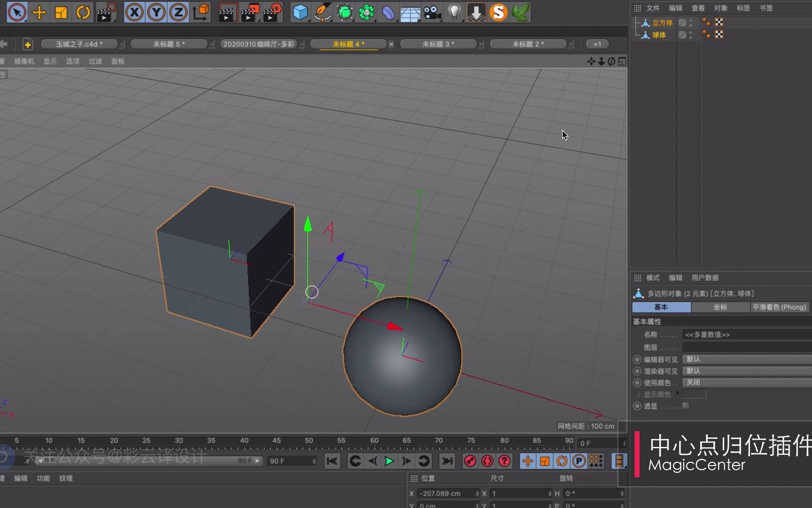Add a camera object
The height and width of the screenshot is (508, 812).
coord(432,13)
